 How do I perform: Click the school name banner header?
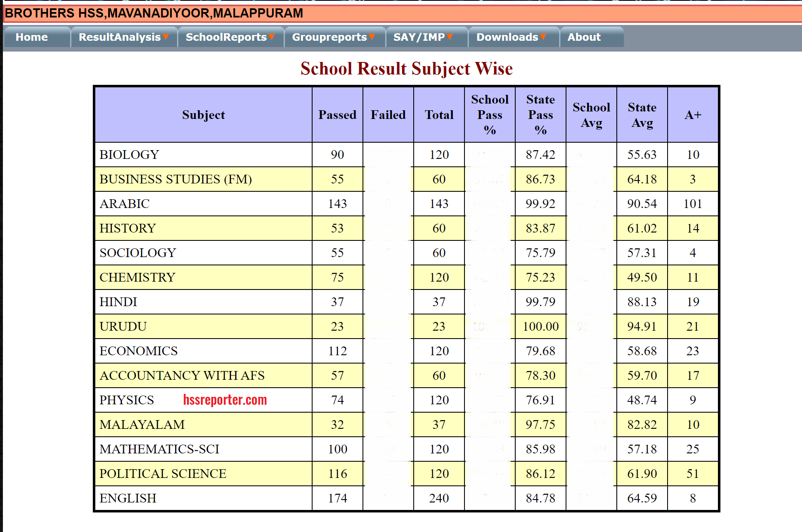pyautogui.click(x=154, y=13)
